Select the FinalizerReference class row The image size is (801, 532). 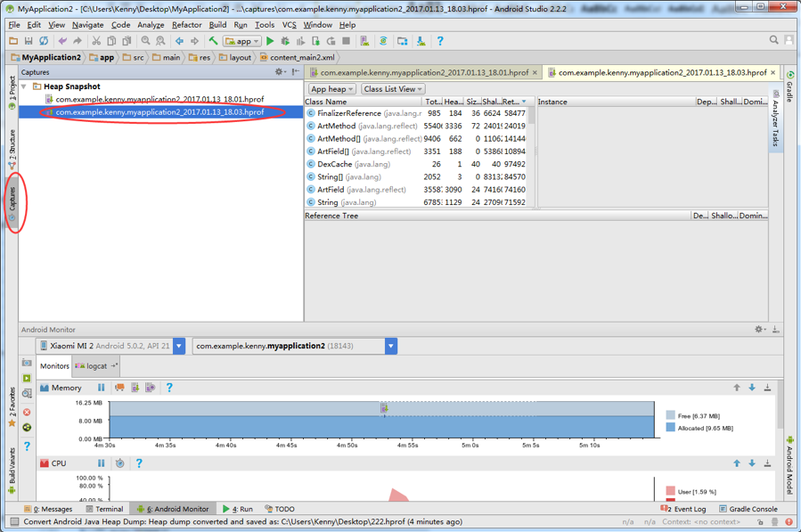(x=416, y=113)
